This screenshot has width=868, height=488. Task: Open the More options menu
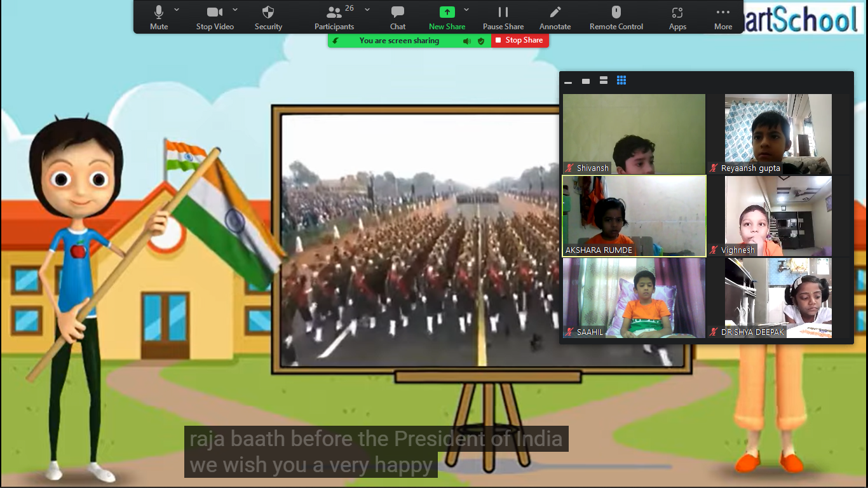point(723,17)
